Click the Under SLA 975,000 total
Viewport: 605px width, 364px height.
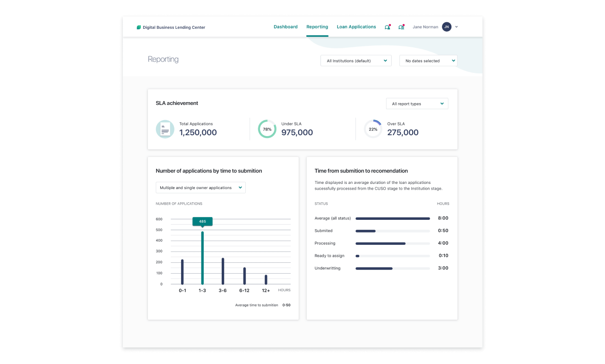(x=297, y=133)
